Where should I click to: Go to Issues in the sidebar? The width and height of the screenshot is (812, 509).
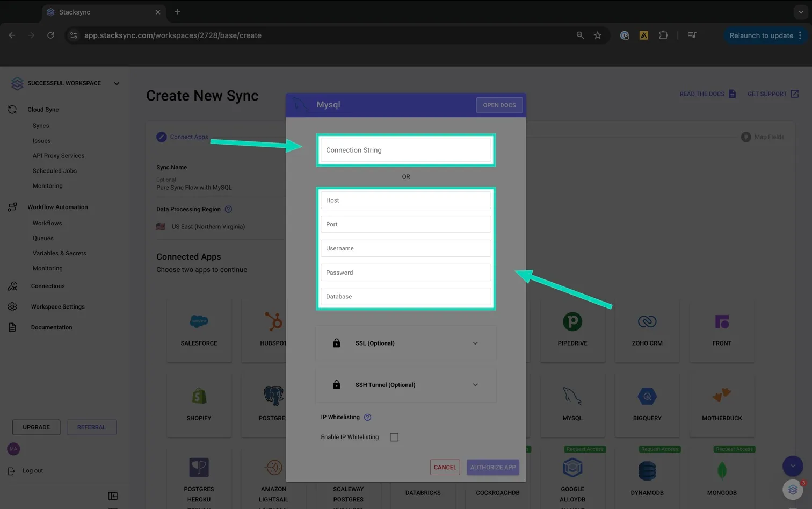click(x=42, y=141)
